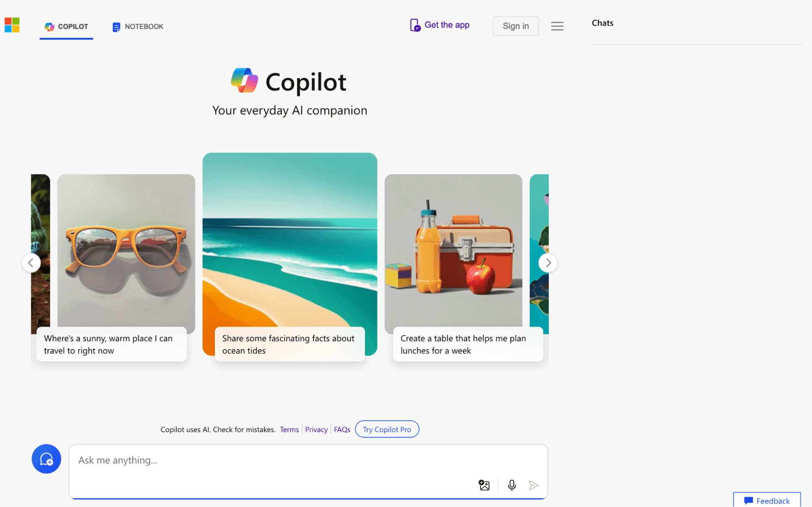Viewport: 812px width, 507px height.
Task: Click the right carousel arrow
Action: (x=548, y=263)
